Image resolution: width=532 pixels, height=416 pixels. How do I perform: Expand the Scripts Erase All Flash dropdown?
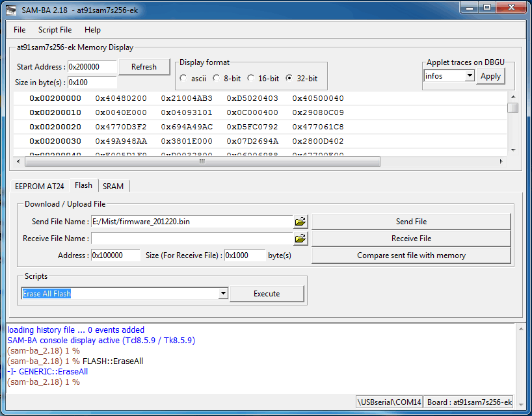click(223, 293)
